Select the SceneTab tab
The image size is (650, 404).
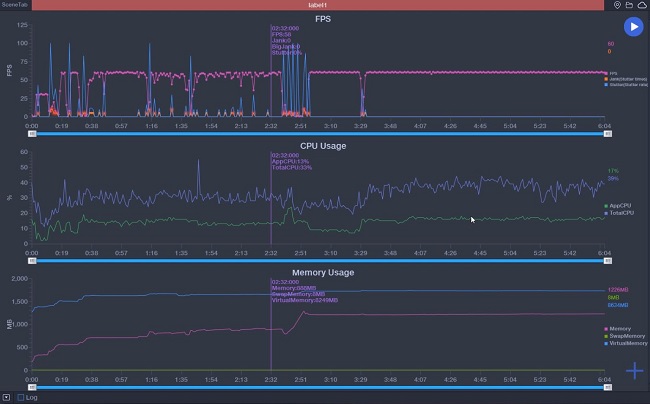point(14,5)
